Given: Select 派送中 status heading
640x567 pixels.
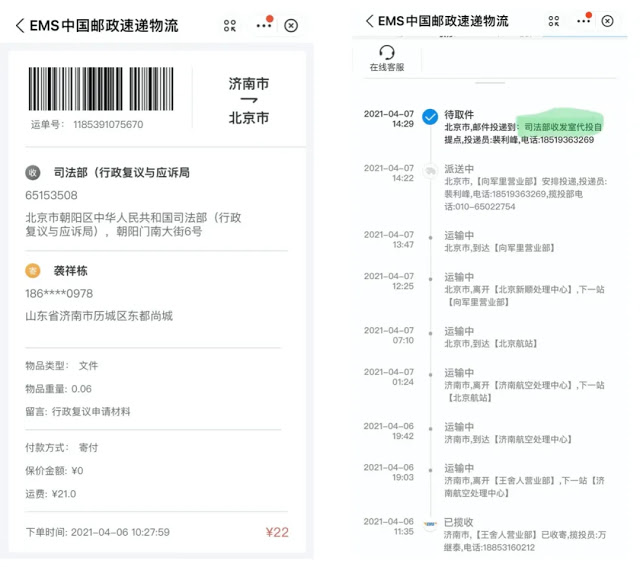Looking at the screenshot, I should (x=459, y=169).
